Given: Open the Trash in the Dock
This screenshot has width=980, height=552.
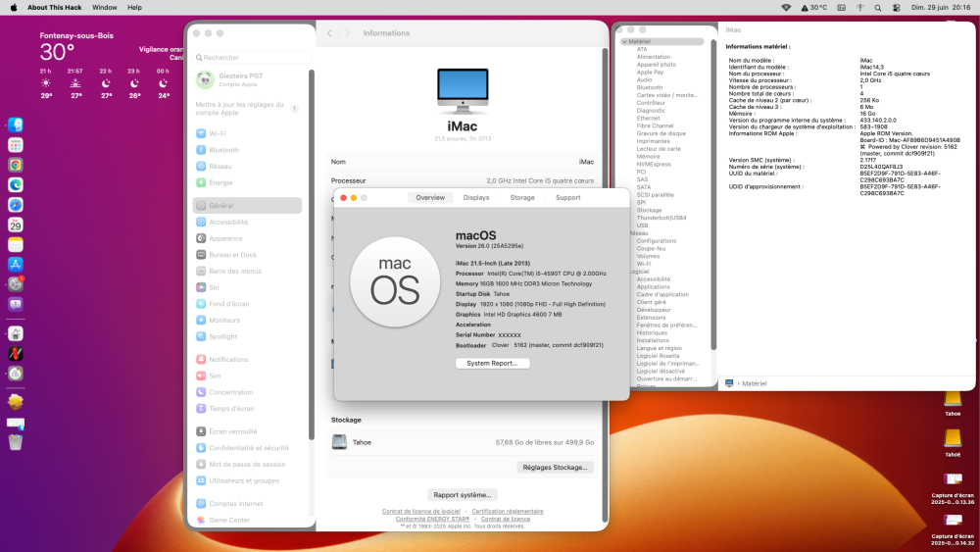Looking at the screenshot, I should tap(16, 442).
